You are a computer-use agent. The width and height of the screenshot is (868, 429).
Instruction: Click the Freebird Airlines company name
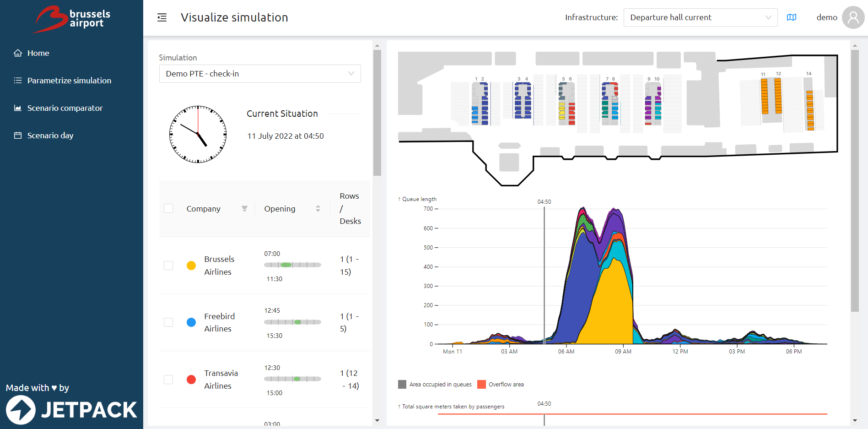(220, 322)
